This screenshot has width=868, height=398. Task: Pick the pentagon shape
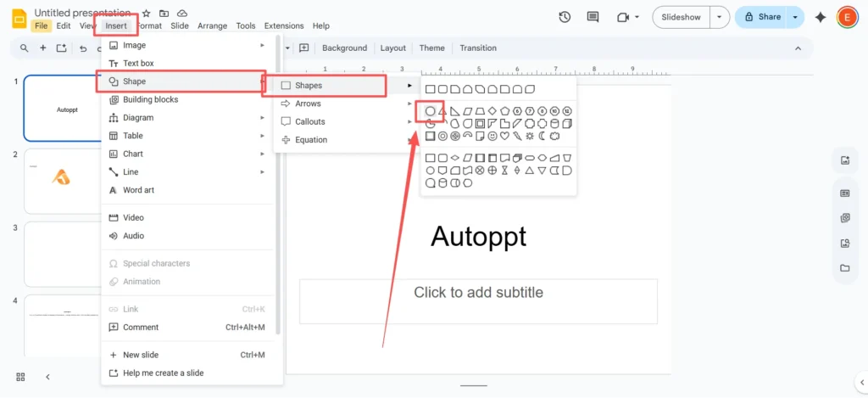[505, 111]
